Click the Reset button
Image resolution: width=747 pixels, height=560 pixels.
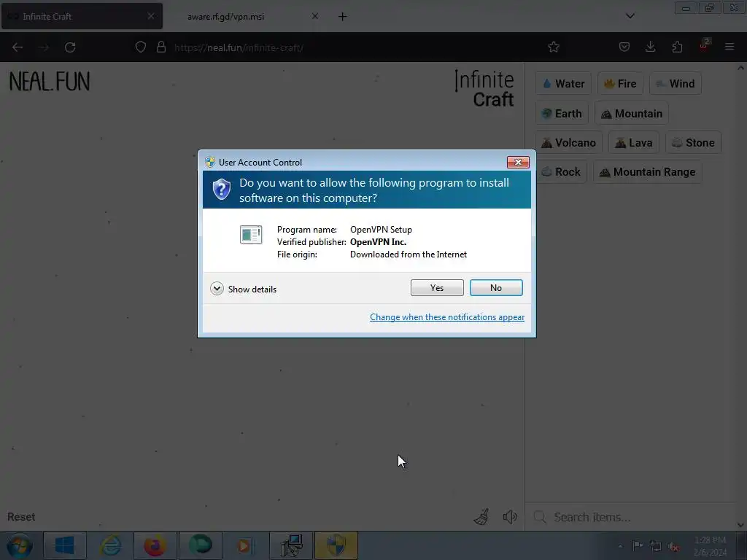point(21,517)
